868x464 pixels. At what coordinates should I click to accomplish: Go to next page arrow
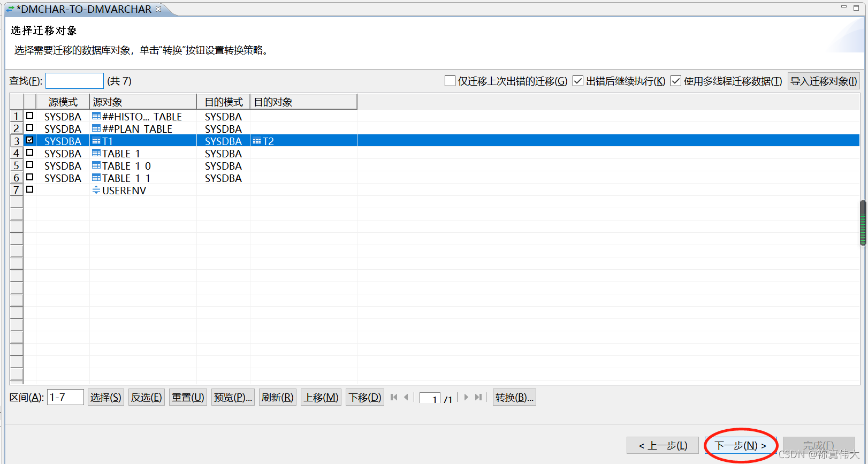pyautogui.click(x=466, y=397)
